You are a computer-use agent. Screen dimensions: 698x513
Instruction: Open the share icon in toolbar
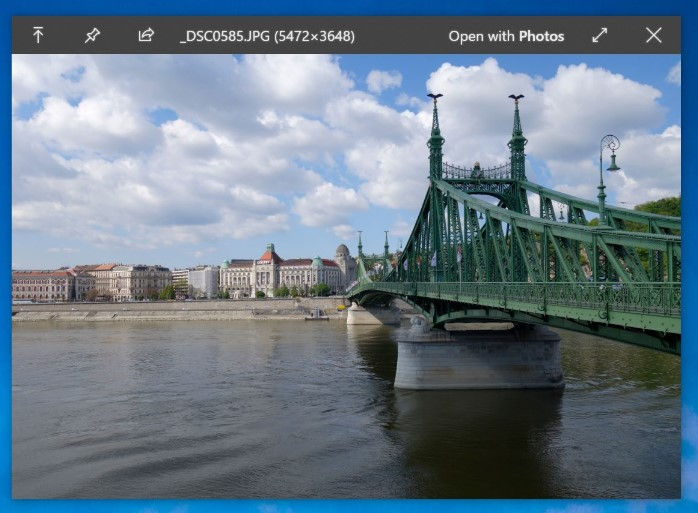pyautogui.click(x=146, y=35)
